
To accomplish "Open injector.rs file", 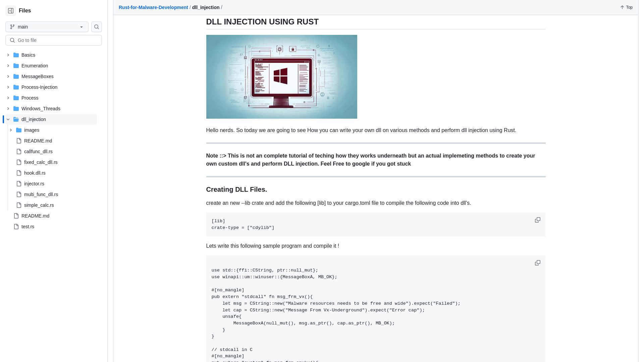I will pos(34,184).
